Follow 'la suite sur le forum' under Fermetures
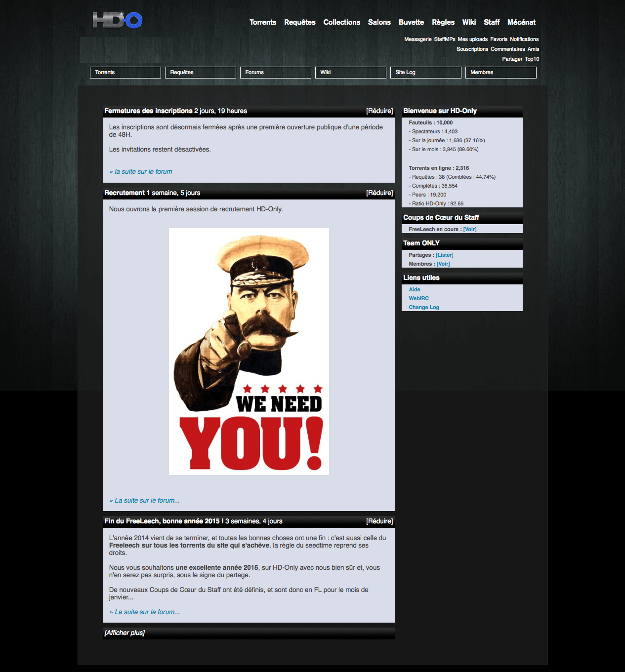This screenshot has width=625, height=672. tap(141, 172)
